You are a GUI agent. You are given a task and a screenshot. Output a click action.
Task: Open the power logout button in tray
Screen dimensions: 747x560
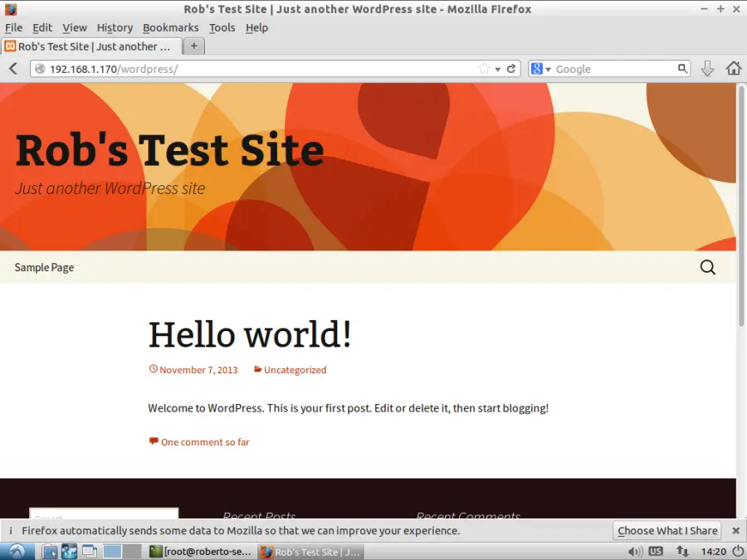tap(739, 552)
